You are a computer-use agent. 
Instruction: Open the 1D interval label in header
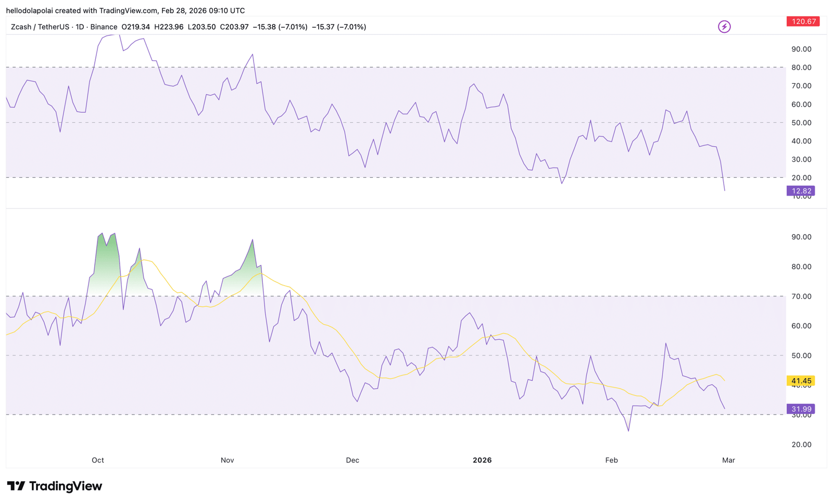tap(80, 27)
